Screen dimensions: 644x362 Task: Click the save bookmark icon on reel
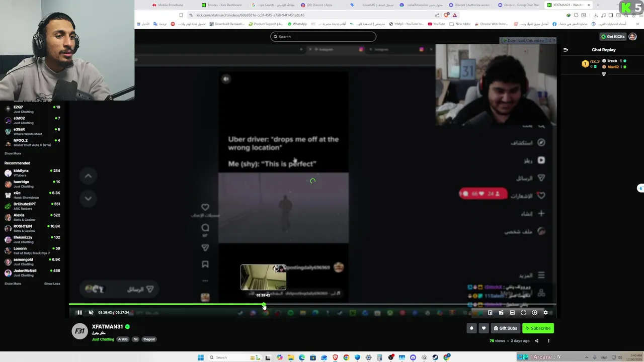205,264
